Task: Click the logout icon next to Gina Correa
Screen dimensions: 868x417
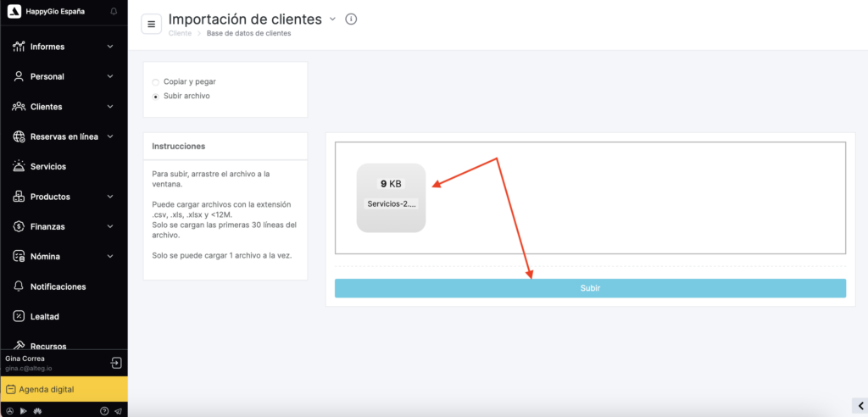Action: [116, 363]
